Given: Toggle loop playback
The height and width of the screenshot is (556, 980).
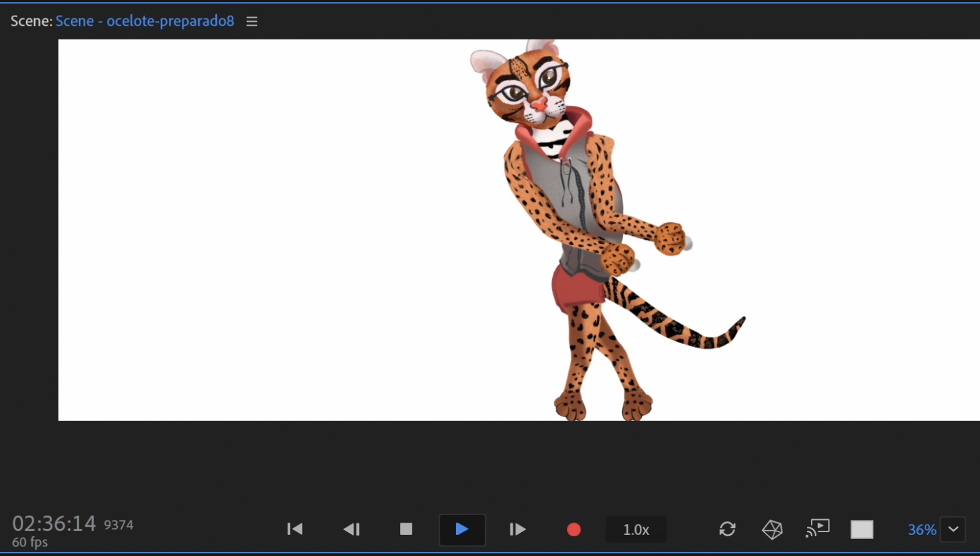Looking at the screenshot, I should pyautogui.click(x=726, y=529).
